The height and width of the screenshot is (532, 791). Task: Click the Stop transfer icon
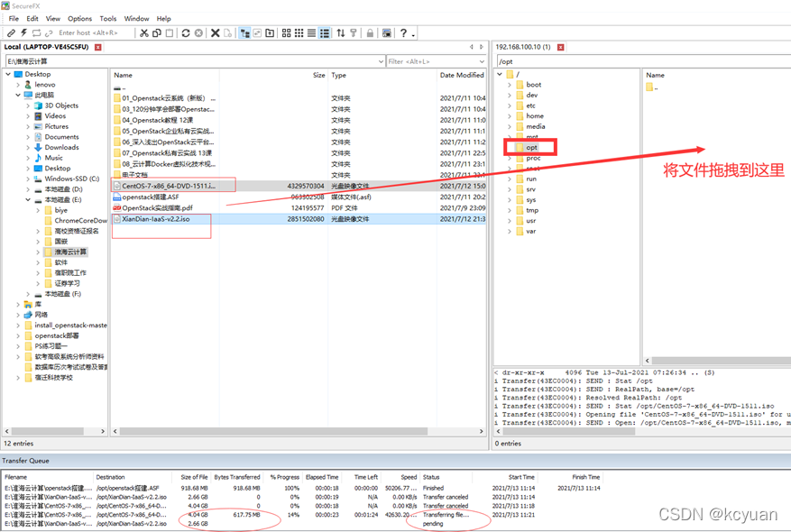(x=198, y=32)
